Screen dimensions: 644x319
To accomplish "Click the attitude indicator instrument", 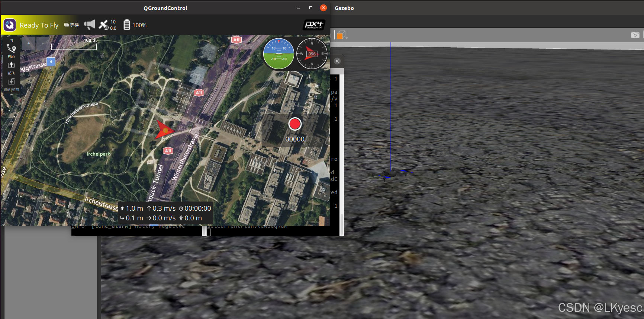I will (278, 54).
